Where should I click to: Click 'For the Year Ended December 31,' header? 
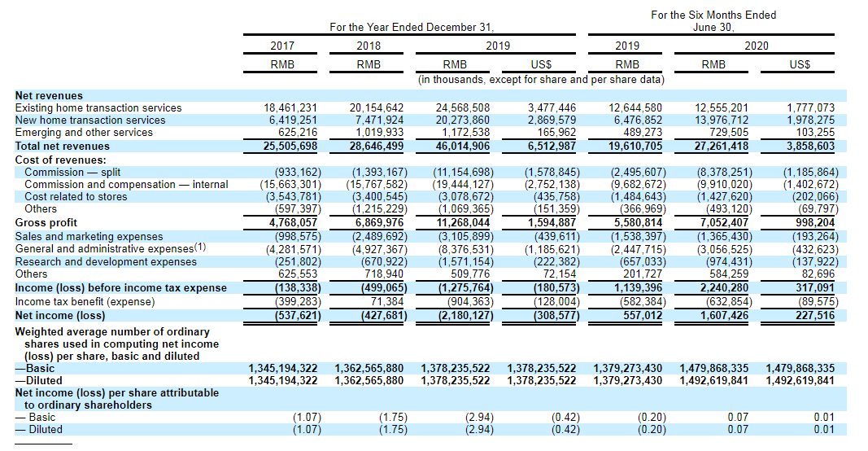pos(412,27)
